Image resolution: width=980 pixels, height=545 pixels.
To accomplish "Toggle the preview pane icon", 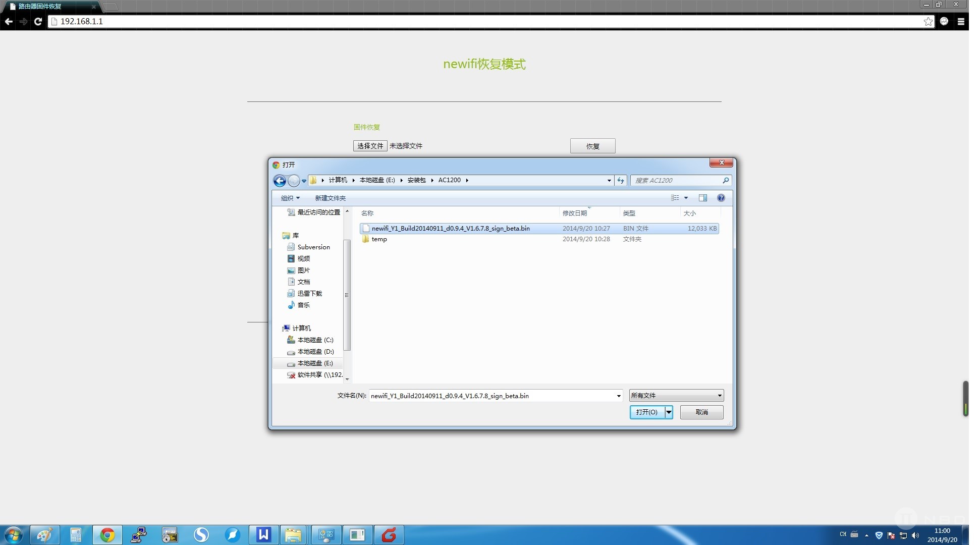I will (x=703, y=198).
